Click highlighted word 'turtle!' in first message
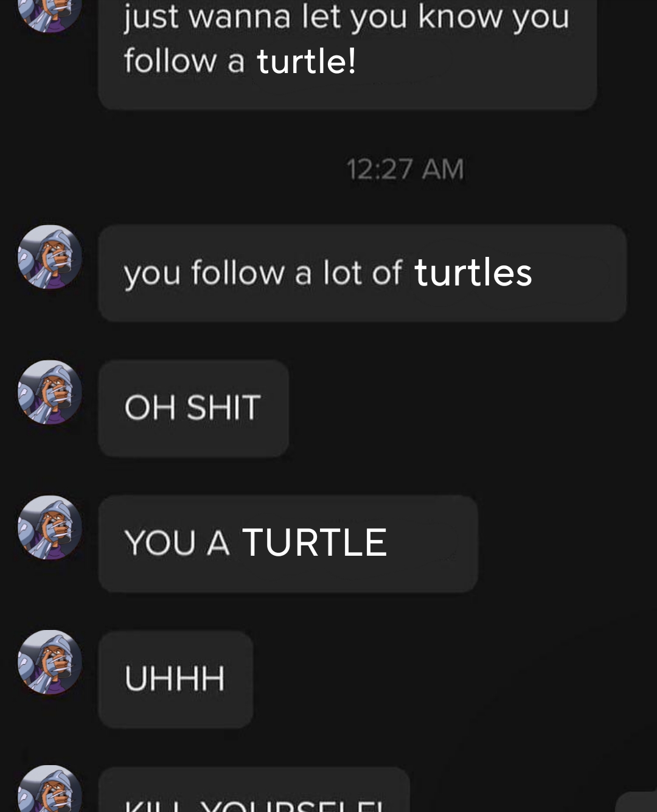The height and width of the screenshot is (812, 657). pos(306,61)
